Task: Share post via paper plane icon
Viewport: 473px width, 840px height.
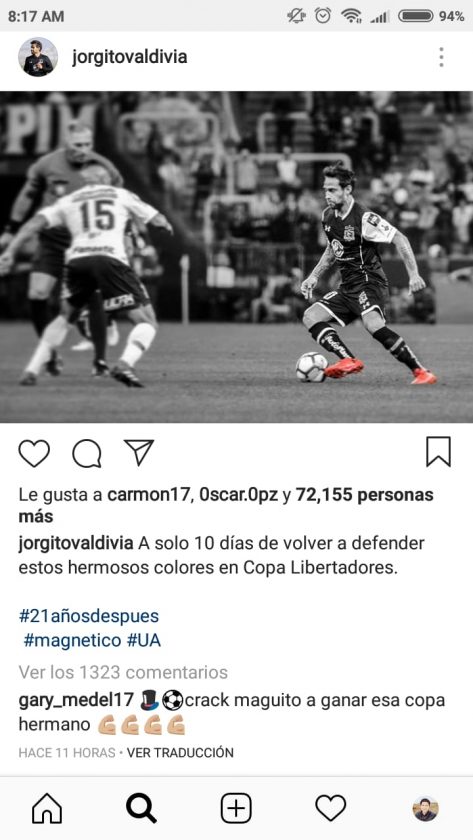Action: coord(139,452)
